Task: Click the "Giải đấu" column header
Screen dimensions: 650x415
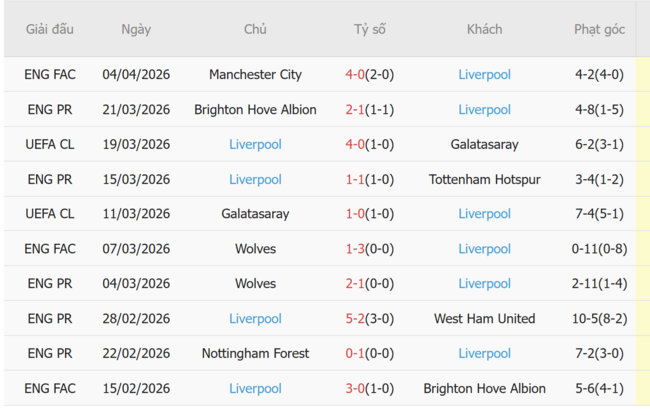Action: tap(50, 30)
